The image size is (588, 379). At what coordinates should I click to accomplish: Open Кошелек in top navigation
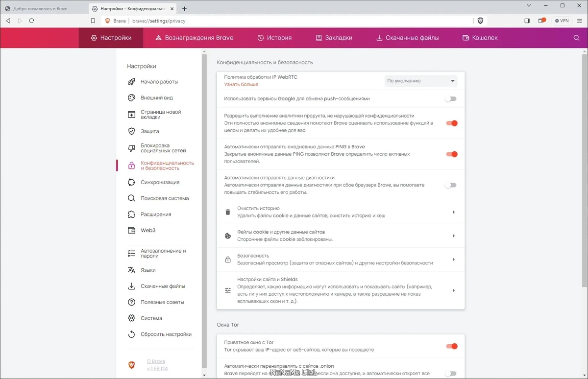[480, 38]
